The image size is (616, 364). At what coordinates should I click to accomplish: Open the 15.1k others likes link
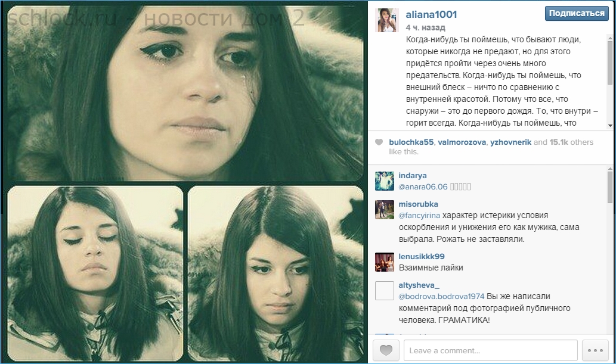(571, 142)
